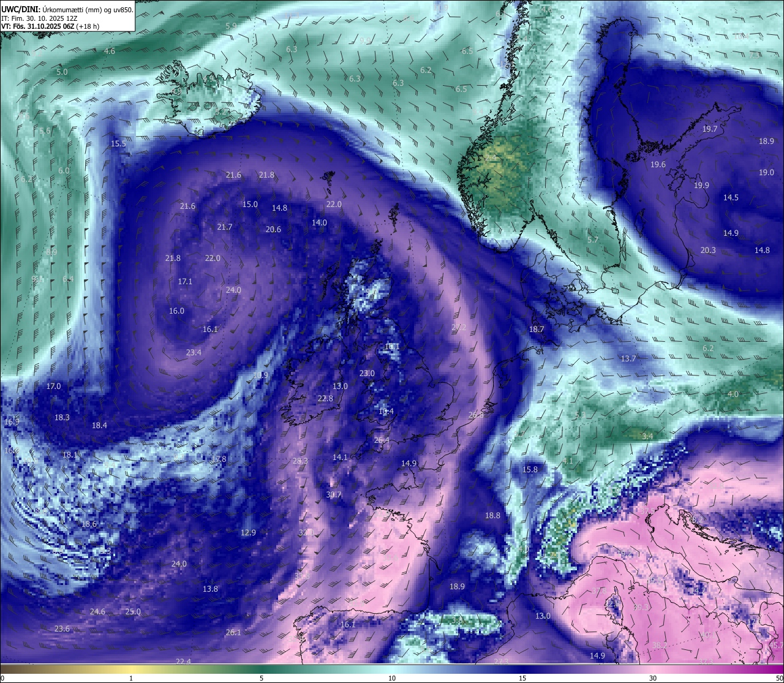Click the map value 5.7

pyautogui.click(x=592, y=240)
